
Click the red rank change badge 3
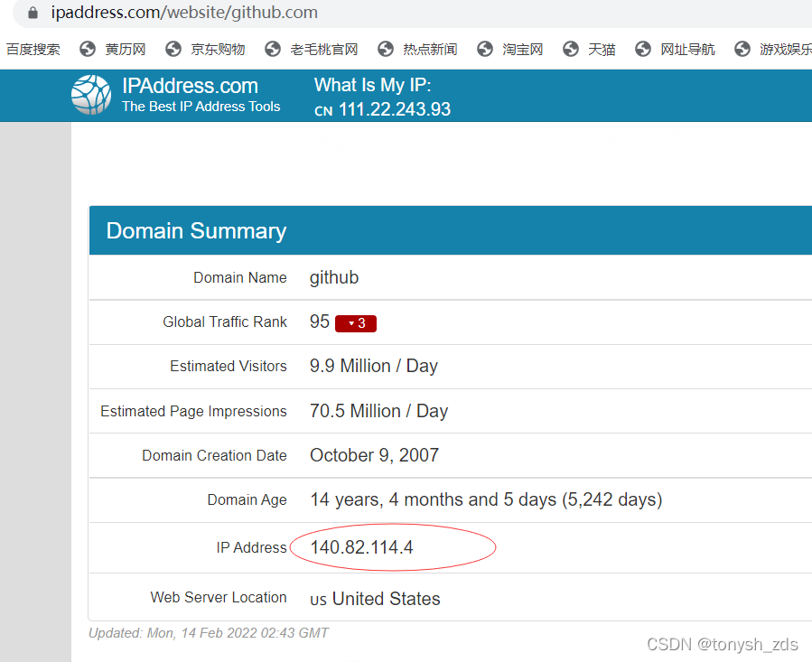click(356, 323)
